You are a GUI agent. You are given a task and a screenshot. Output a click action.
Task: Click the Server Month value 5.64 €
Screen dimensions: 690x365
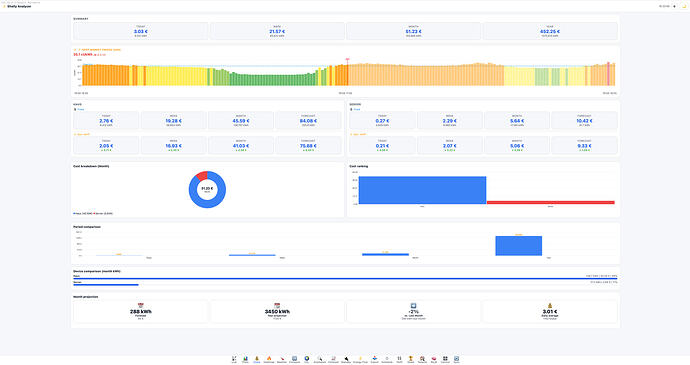517,121
